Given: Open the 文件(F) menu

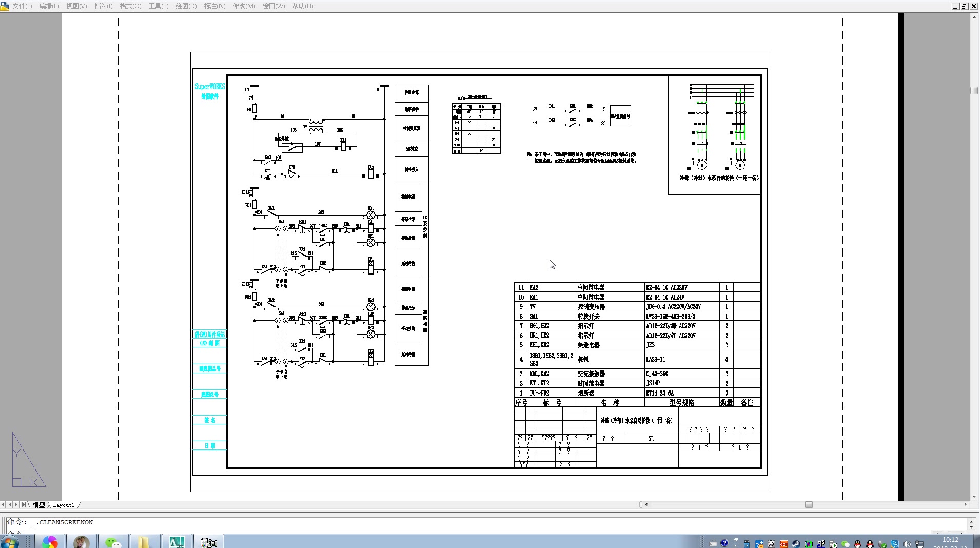Looking at the screenshot, I should point(22,6).
